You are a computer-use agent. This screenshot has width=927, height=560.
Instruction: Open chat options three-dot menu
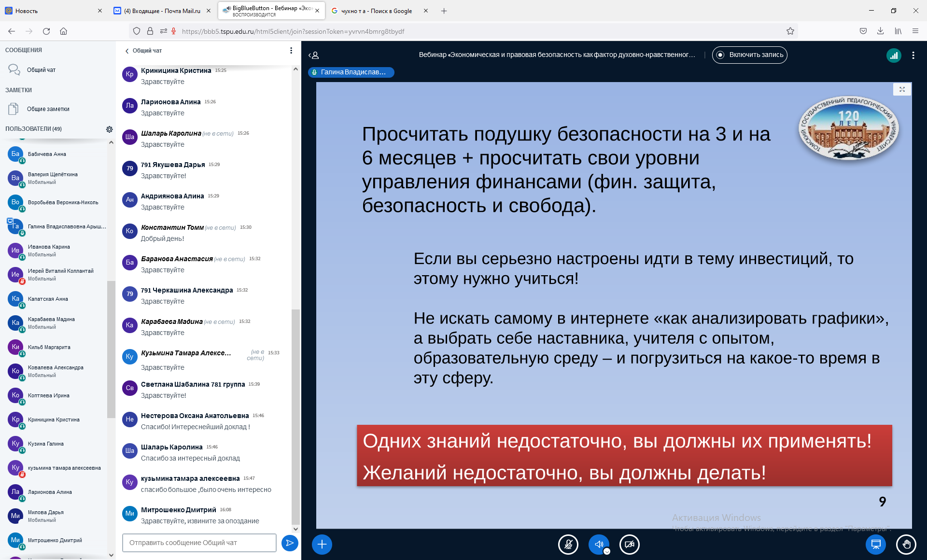tap(291, 51)
